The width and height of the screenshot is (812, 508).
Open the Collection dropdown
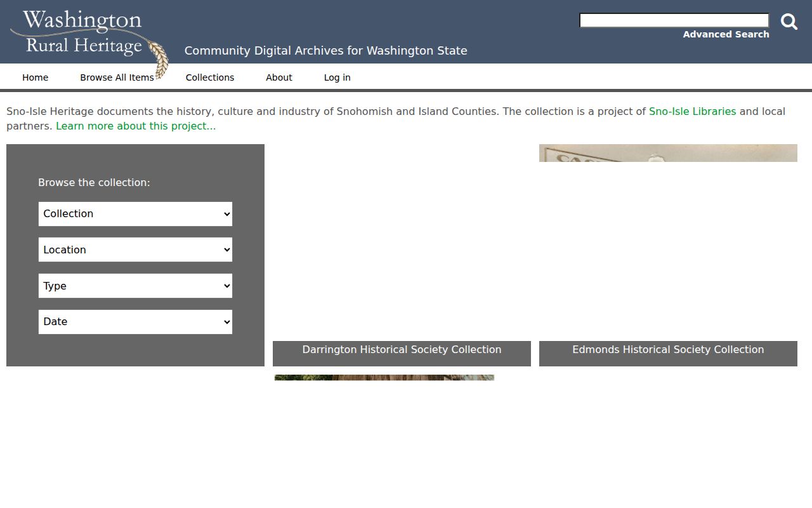click(135, 214)
